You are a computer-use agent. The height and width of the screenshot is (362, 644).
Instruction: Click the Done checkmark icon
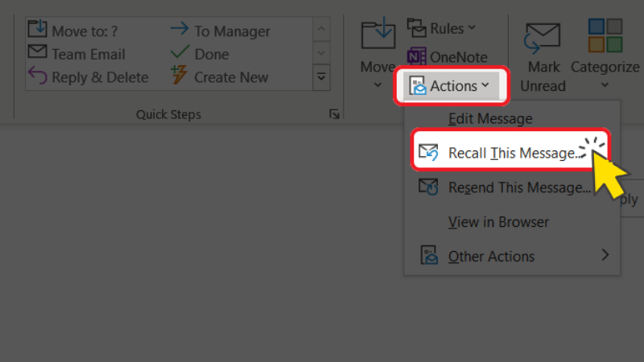[180, 53]
